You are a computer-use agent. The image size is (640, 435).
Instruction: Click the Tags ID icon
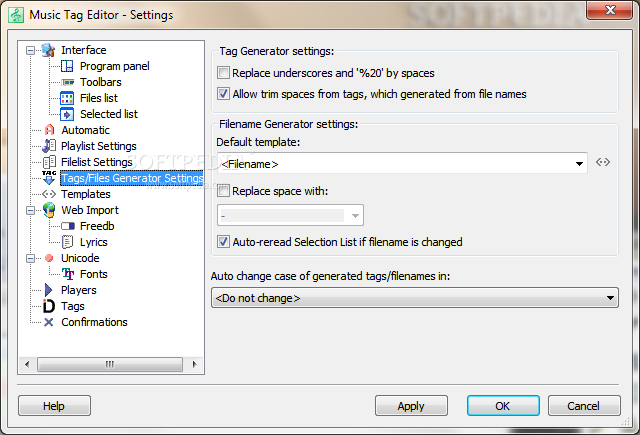tap(49, 306)
